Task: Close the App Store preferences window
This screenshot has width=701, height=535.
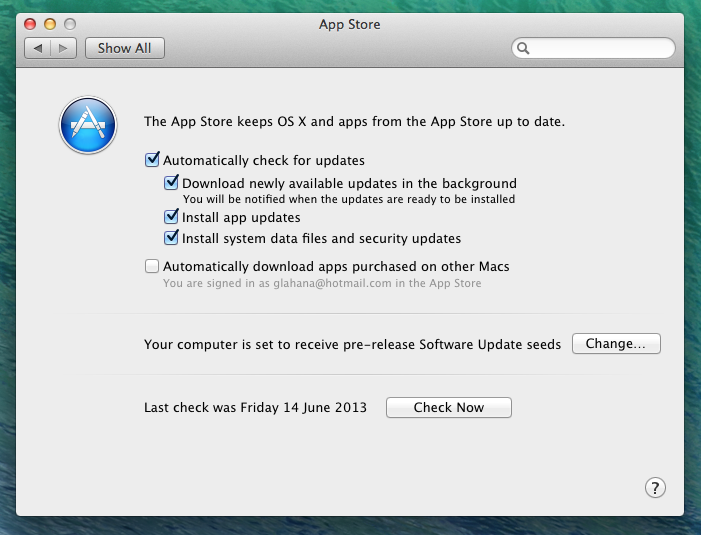Action: [30, 24]
